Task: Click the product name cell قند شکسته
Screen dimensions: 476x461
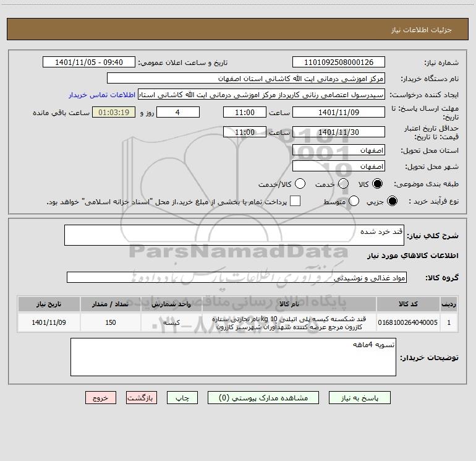Action: pyautogui.click(x=289, y=322)
